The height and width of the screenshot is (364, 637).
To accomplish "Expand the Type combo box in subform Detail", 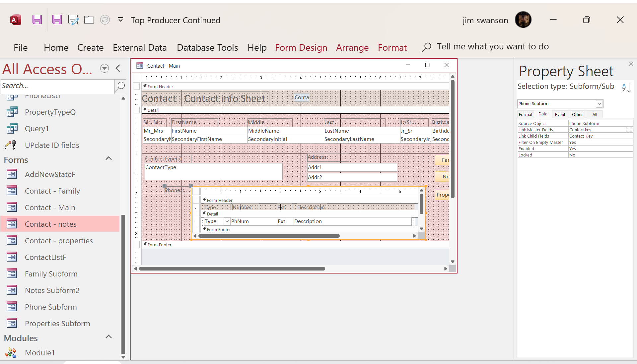I will 227,221.
